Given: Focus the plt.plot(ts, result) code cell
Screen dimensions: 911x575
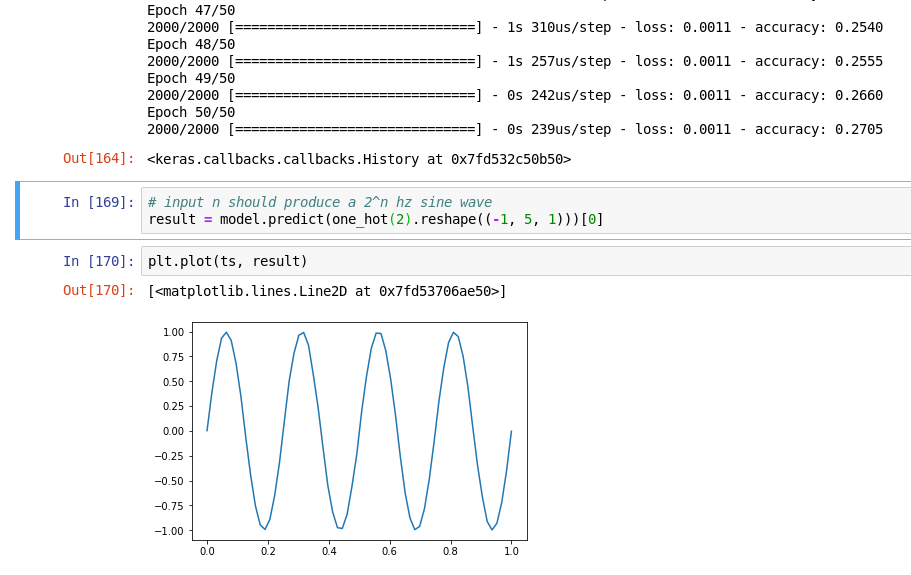Looking at the screenshot, I should tap(500, 261).
